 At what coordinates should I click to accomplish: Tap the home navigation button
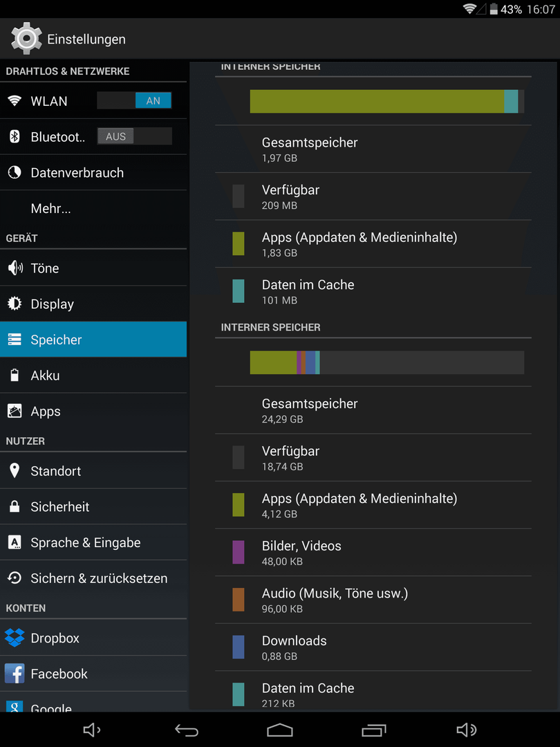279,730
